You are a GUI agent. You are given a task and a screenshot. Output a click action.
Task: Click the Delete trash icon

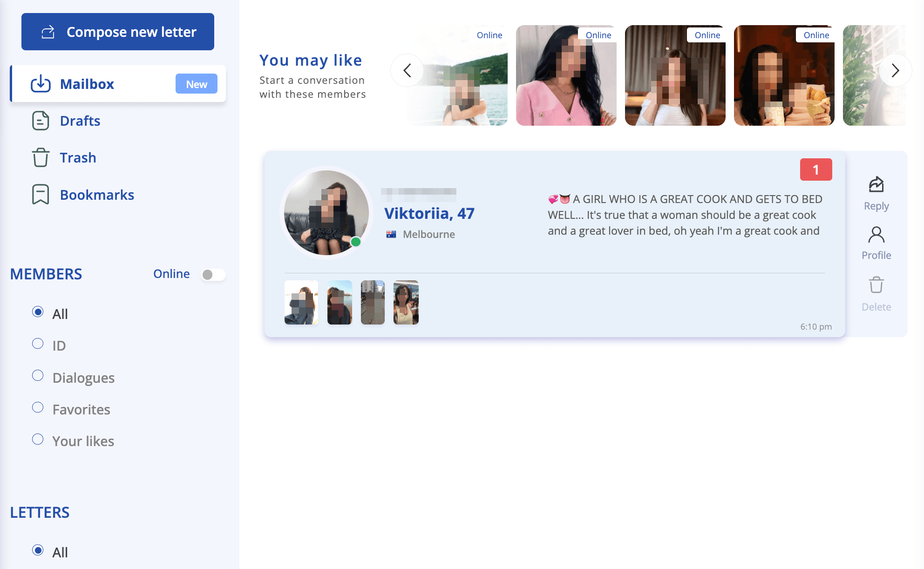point(876,284)
